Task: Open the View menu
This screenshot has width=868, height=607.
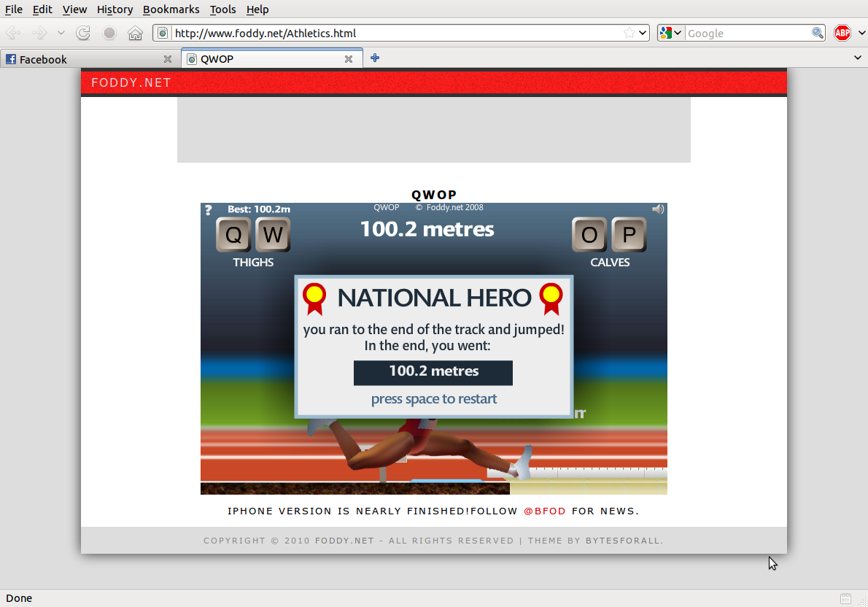Action: (74, 9)
